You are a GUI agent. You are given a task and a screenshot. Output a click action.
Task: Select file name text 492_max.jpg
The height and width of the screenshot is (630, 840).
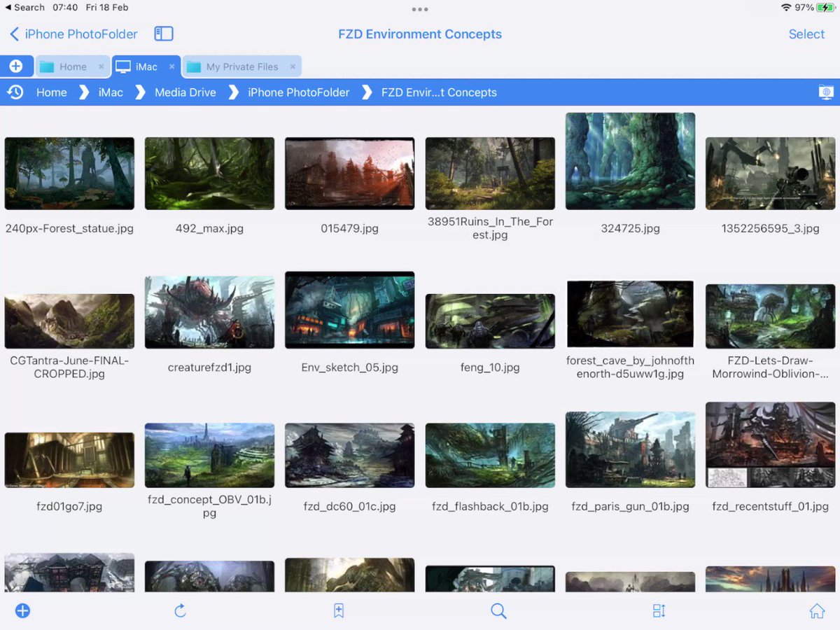pos(209,229)
